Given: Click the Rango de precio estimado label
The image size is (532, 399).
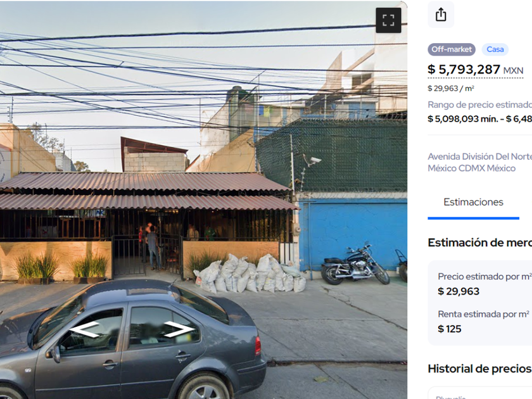Looking at the screenshot, I should click(480, 105).
